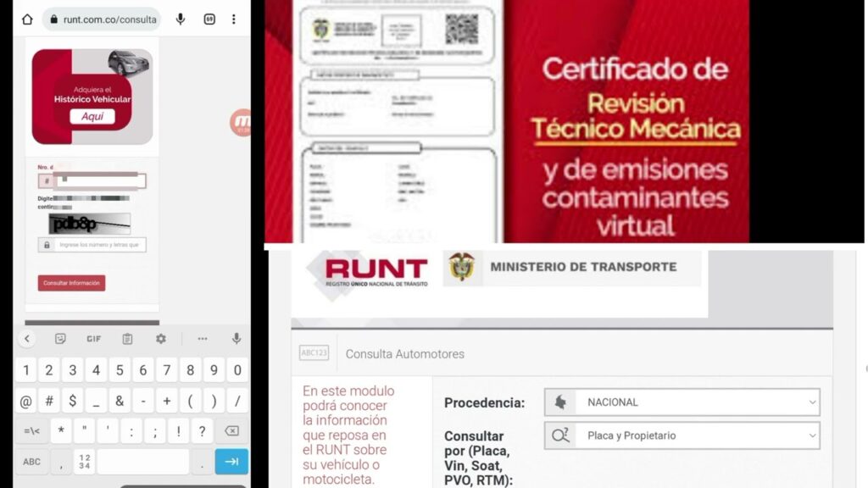The image size is (868, 488).
Task: Tap the @ key on keyboard
Action: point(25,401)
